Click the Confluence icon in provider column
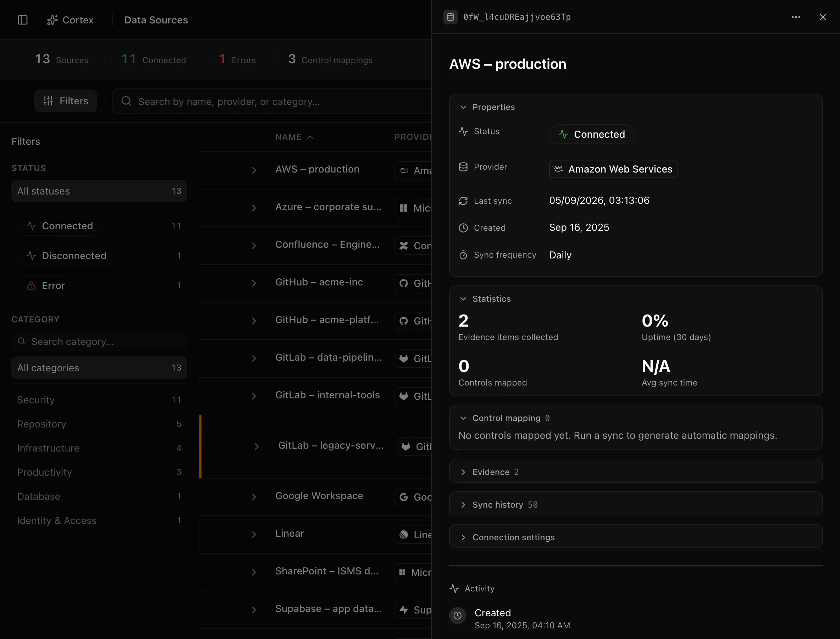This screenshot has width=840, height=639. (404, 246)
